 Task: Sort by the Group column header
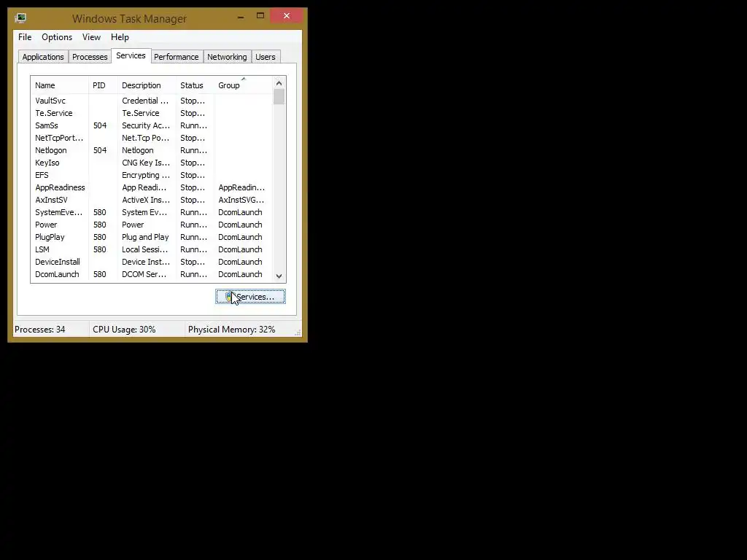(x=243, y=86)
